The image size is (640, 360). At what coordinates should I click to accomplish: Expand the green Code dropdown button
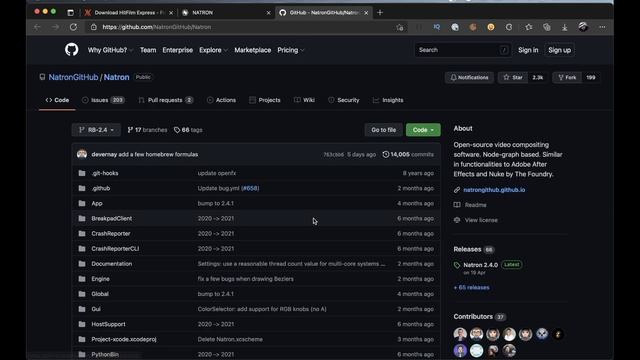pos(423,130)
